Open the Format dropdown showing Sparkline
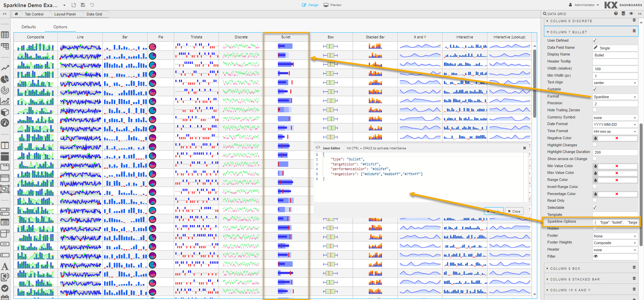644x300 pixels. (615, 97)
